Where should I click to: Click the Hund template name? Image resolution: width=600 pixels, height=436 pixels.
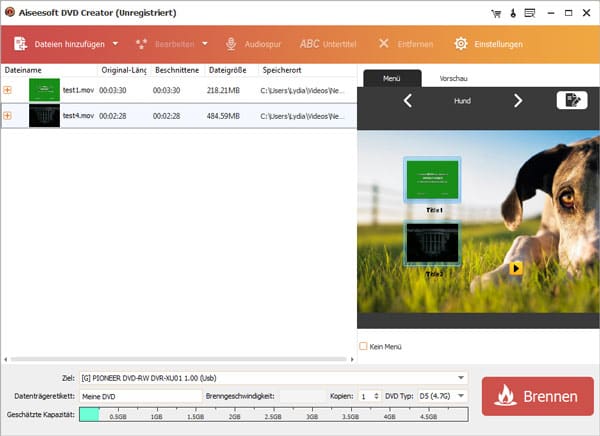[462, 101]
